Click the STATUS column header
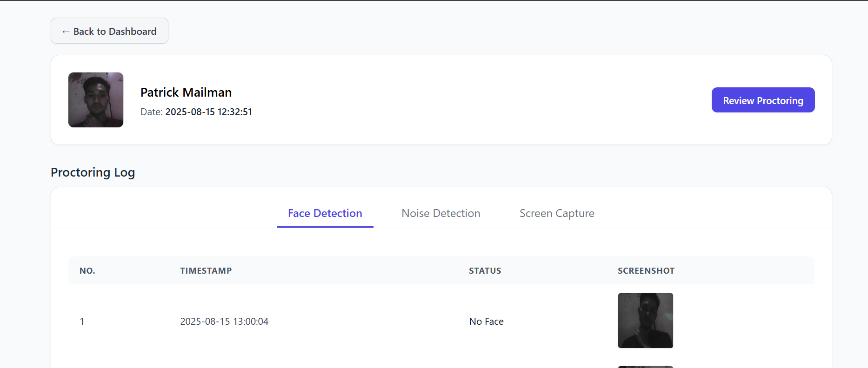The image size is (868, 368). point(485,271)
